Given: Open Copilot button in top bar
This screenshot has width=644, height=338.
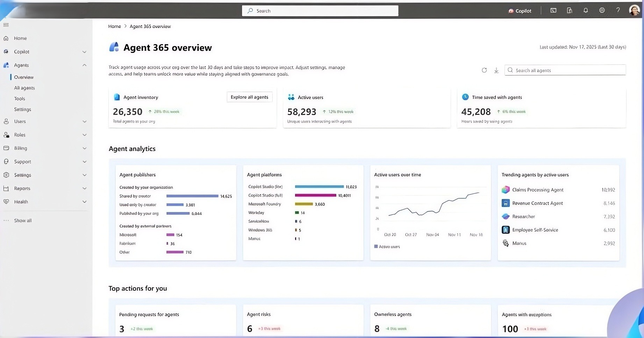Looking at the screenshot, I should click(520, 11).
